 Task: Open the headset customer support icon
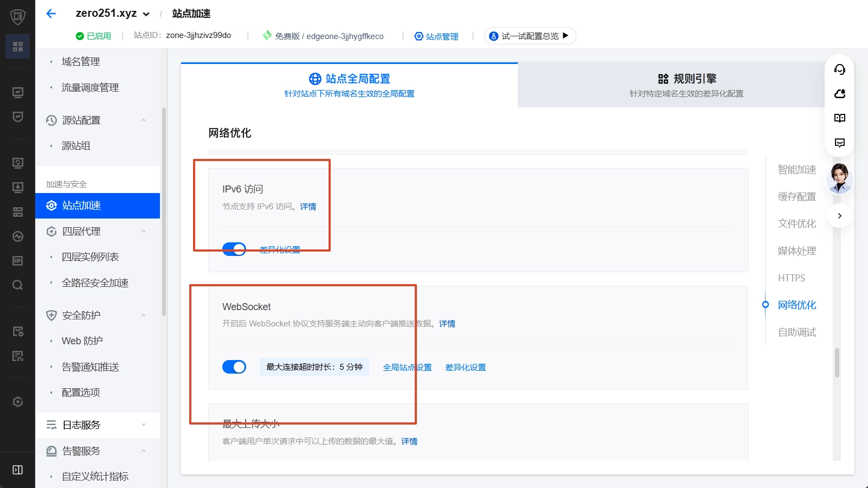click(839, 69)
